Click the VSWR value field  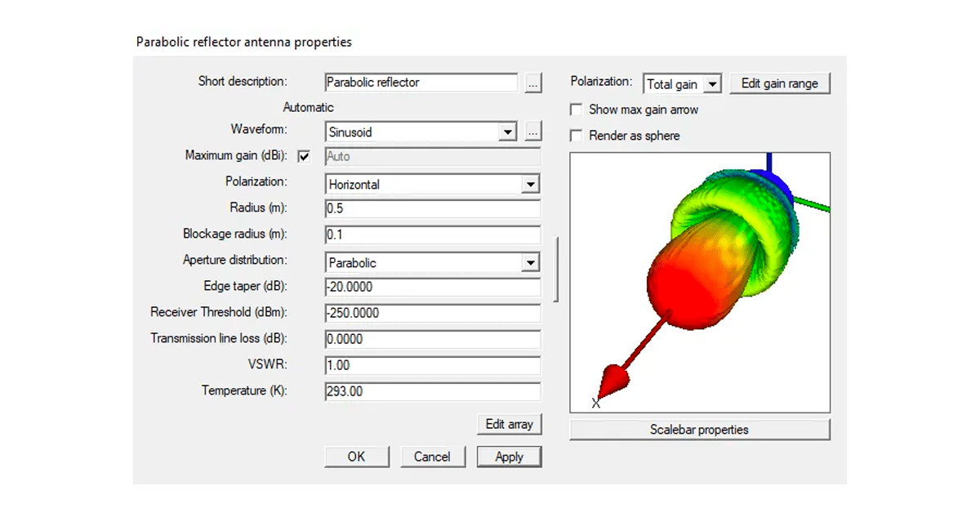point(433,365)
